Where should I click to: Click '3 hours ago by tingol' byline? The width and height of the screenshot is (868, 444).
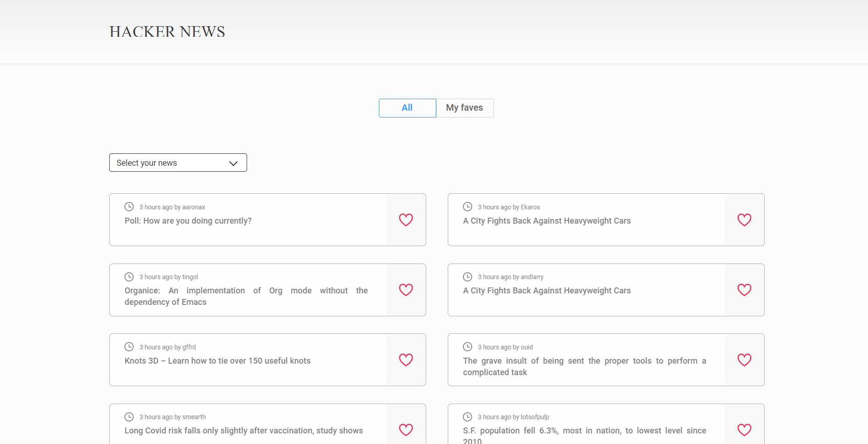coord(169,277)
